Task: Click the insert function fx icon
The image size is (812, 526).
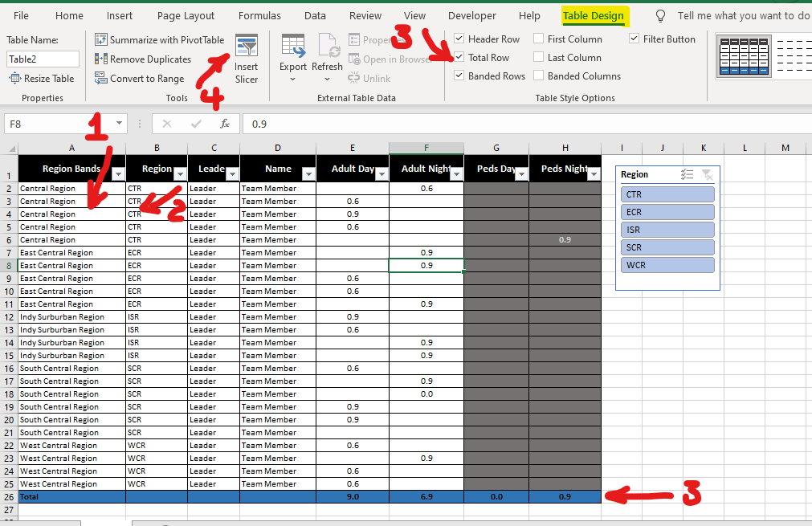Action: coord(225,124)
